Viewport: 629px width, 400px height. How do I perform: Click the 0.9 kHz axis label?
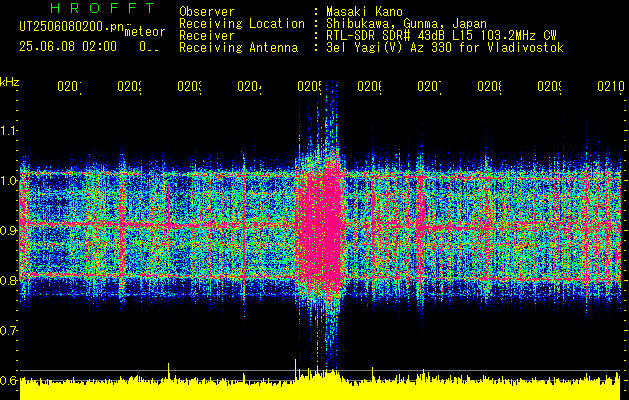(8, 230)
